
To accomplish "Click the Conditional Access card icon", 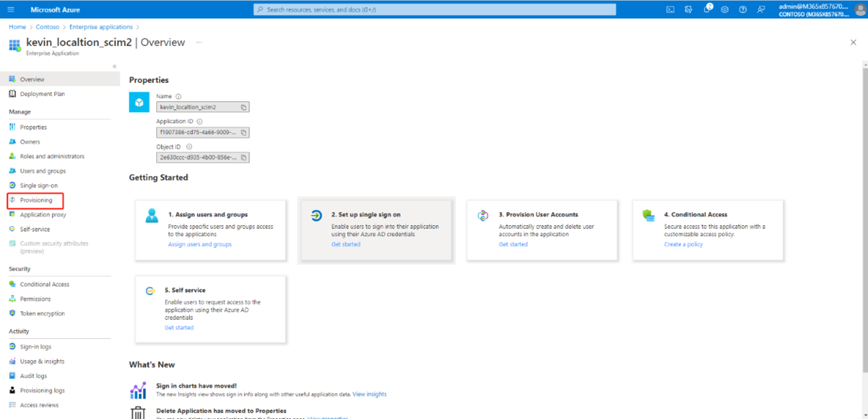I will [x=648, y=216].
